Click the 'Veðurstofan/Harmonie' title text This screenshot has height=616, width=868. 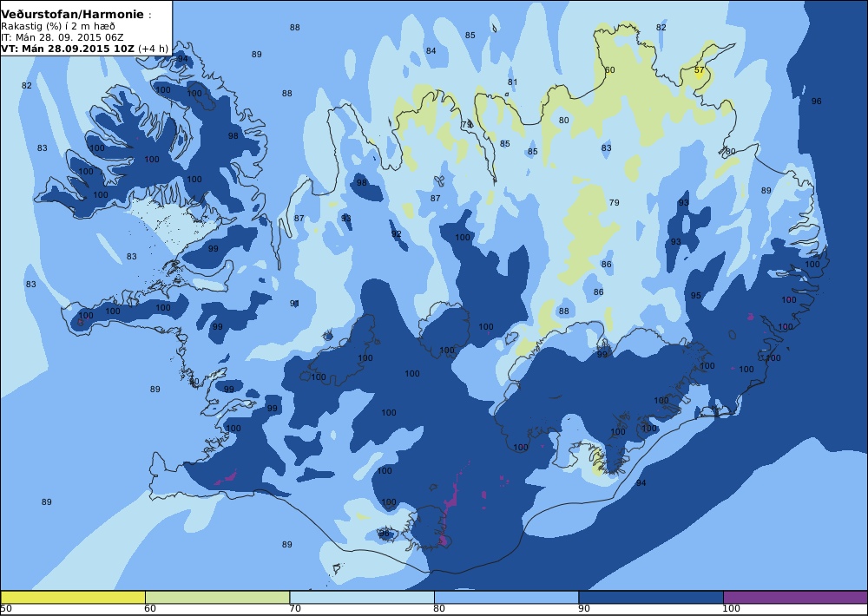coord(73,15)
